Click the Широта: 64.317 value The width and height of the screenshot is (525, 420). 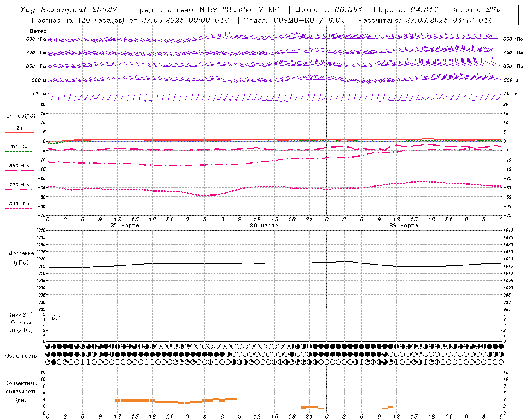click(406, 10)
